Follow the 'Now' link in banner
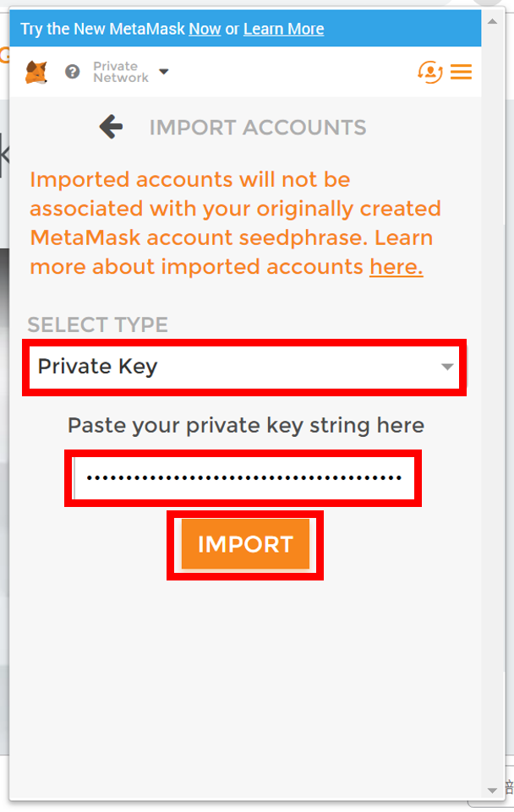The image size is (514, 812). point(205,29)
